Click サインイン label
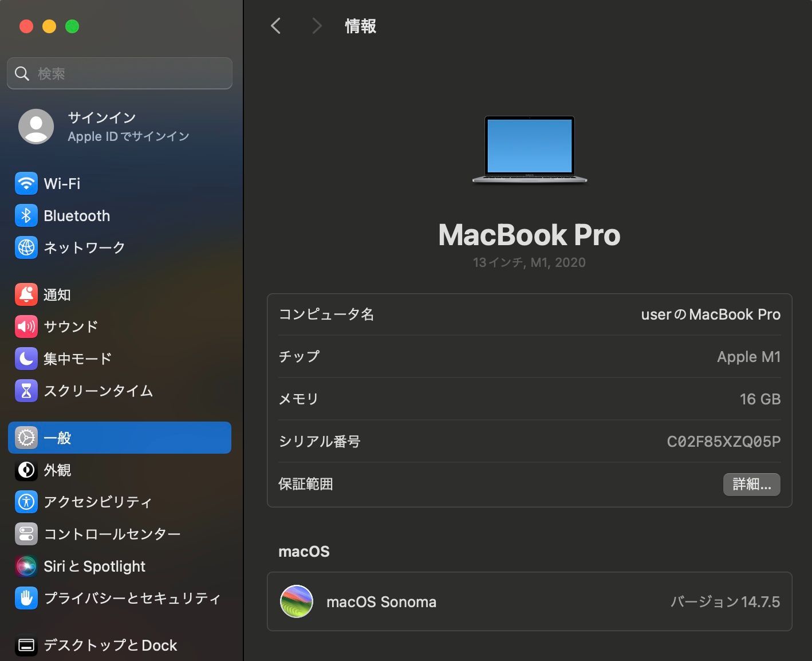The width and height of the screenshot is (812, 661). click(102, 117)
